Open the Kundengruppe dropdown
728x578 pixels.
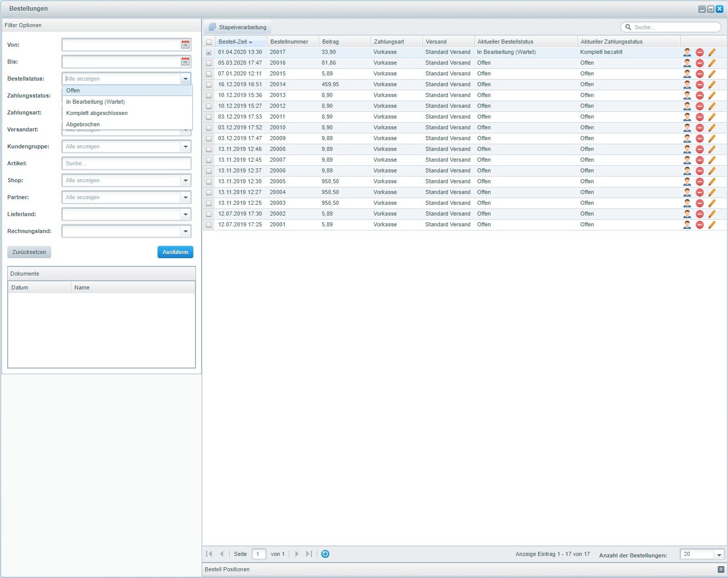coord(185,146)
